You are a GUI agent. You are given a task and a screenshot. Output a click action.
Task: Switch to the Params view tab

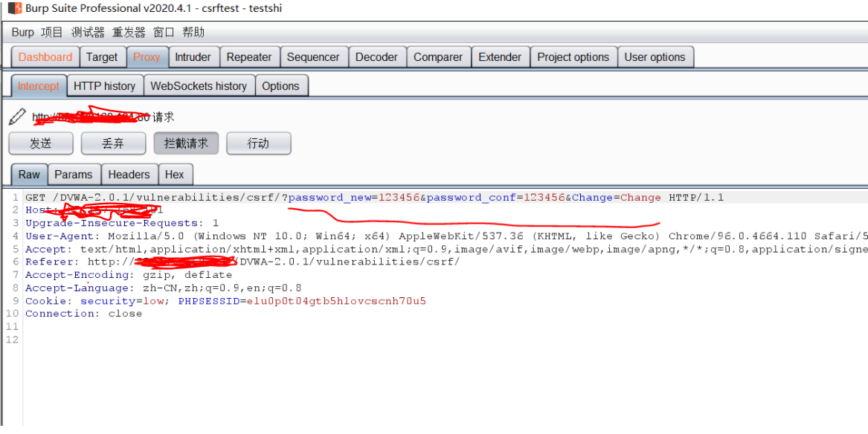coord(74,174)
